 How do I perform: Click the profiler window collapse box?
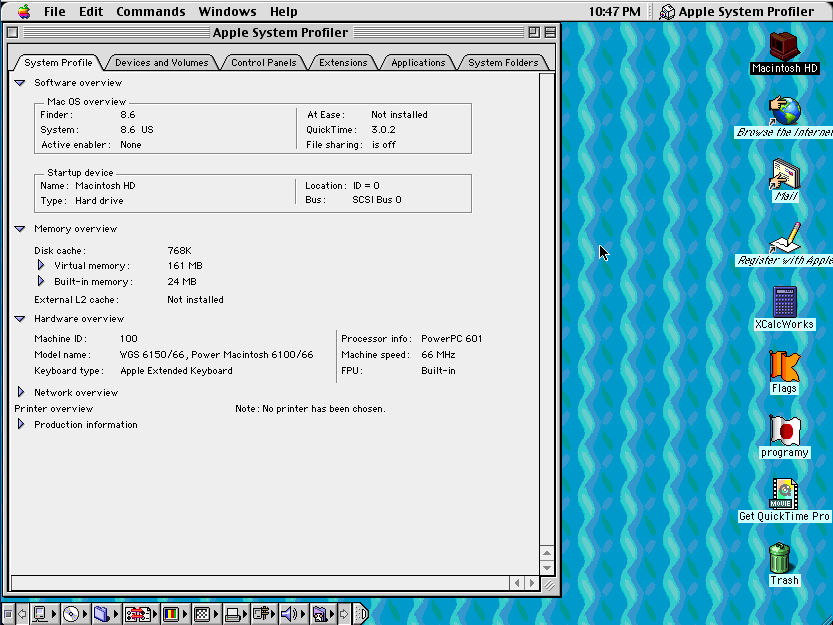click(x=550, y=32)
